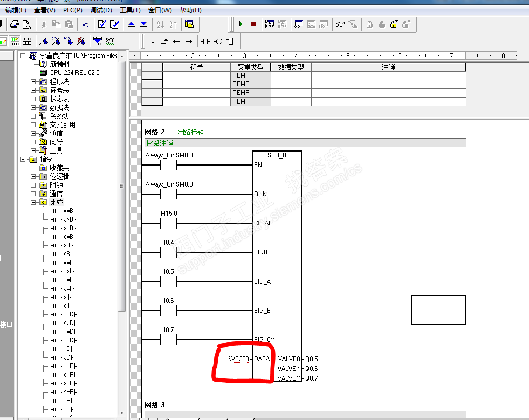Select the 收藏夹 instruction folder
529x420 pixels.
click(59, 168)
